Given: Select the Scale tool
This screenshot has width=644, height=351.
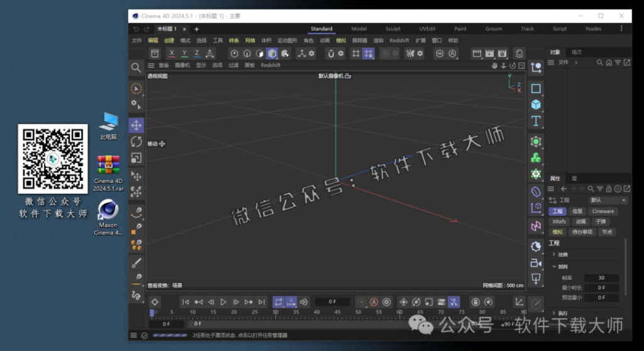Looking at the screenshot, I should click(x=136, y=159).
